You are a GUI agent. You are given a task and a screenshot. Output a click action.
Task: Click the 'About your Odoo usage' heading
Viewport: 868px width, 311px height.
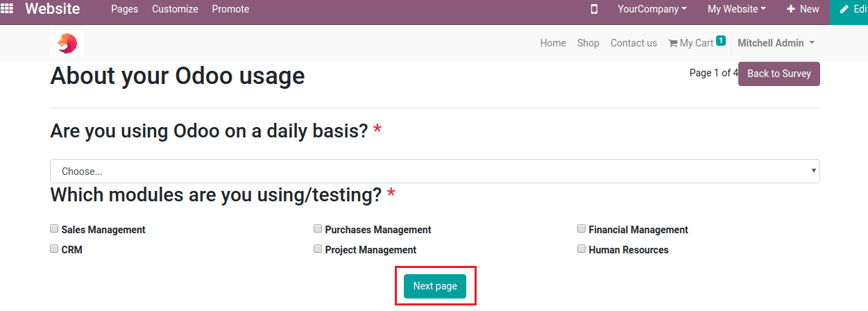(x=178, y=76)
